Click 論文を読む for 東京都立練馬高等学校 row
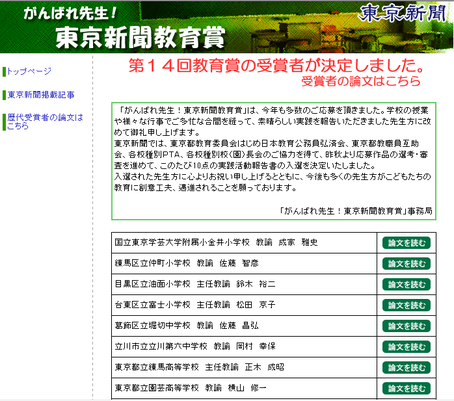The height and width of the screenshot is (401, 454). click(406, 368)
